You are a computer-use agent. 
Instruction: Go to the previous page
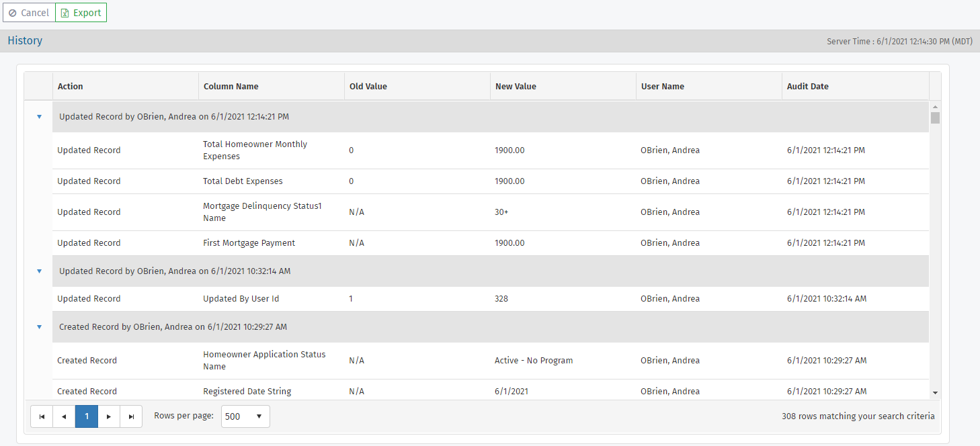pos(64,416)
